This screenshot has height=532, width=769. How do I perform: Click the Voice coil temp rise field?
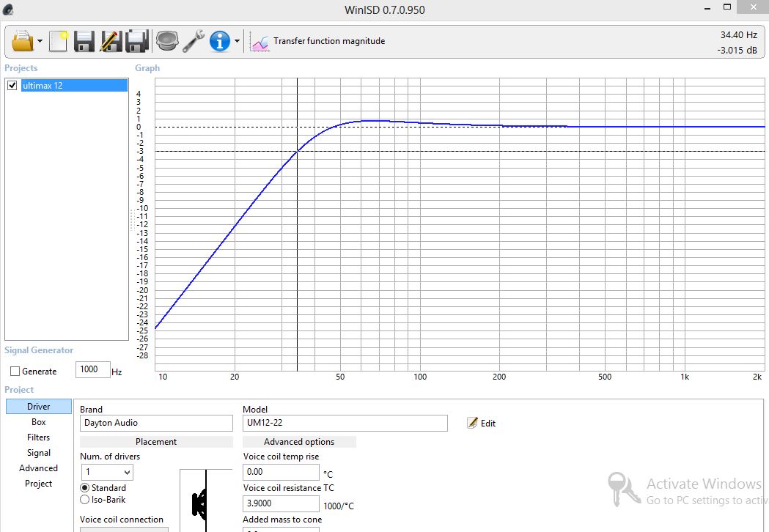point(281,472)
